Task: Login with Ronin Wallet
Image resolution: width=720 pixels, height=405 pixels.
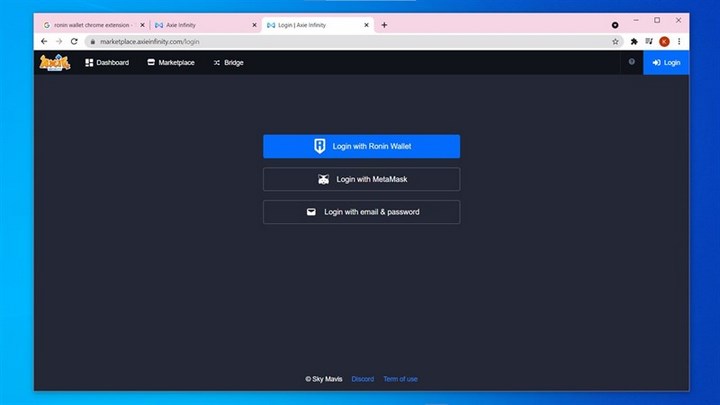Action: (x=361, y=146)
